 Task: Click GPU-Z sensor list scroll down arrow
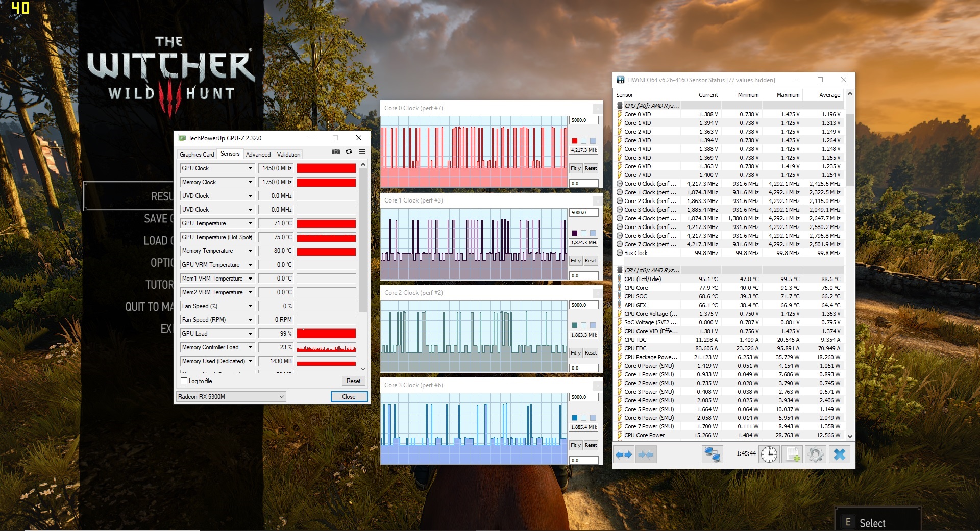click(363, 369)
